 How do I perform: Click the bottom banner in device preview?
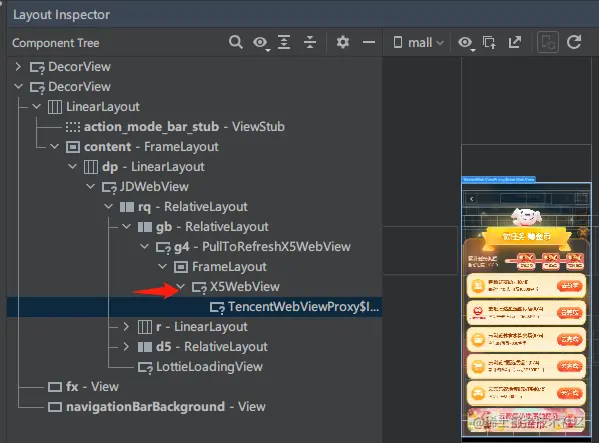[526, 420]
